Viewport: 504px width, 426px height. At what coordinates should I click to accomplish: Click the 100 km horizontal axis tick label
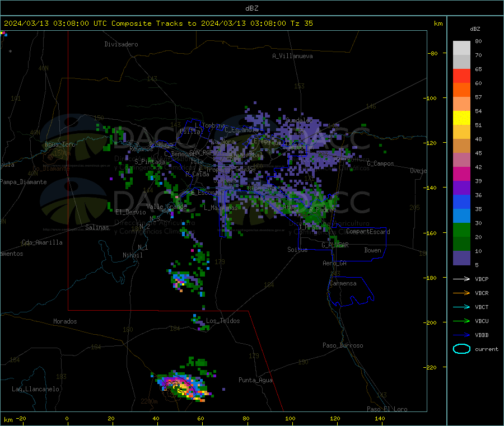290,418
